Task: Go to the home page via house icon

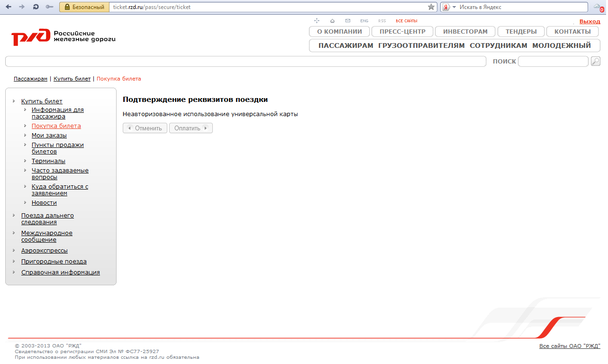Action: pyautogui.click(x=332, y=21)
